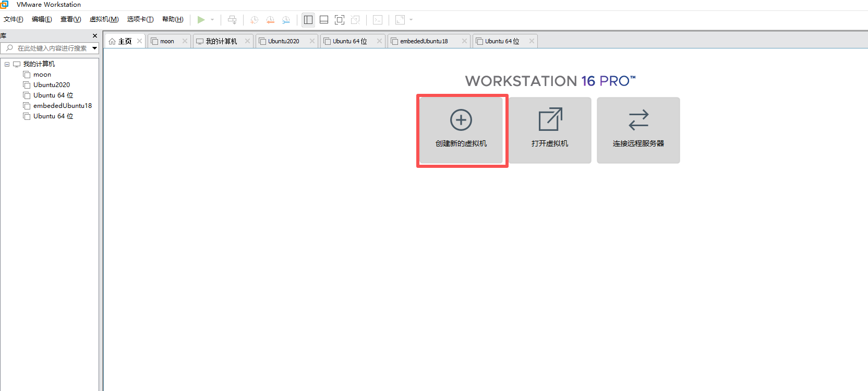Click the stretch guest display icon

click(x=400, y=20)
